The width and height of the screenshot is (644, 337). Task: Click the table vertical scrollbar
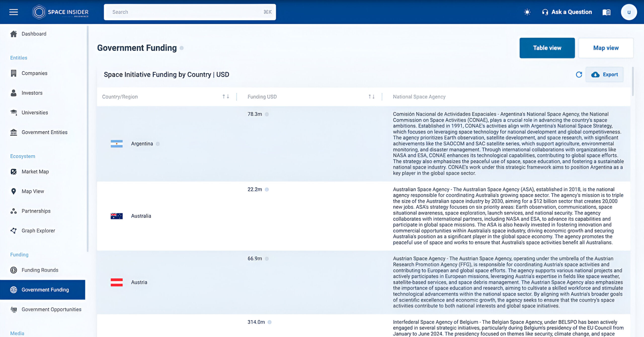coord(632,81)
